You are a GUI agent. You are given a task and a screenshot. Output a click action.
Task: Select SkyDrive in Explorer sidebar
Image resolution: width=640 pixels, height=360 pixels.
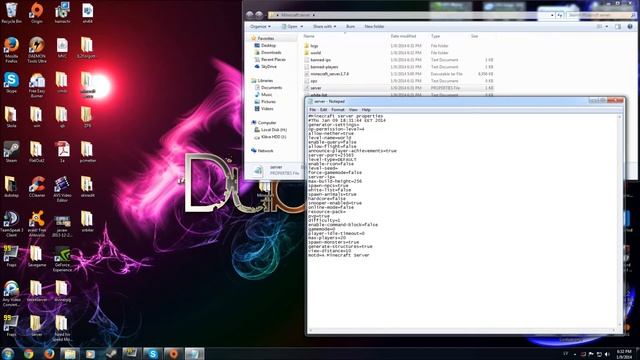269,66
